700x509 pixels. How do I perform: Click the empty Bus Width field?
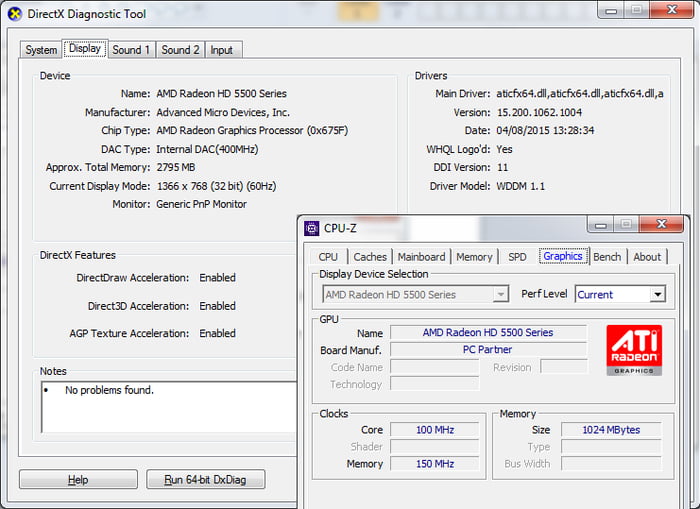(611, 463)
